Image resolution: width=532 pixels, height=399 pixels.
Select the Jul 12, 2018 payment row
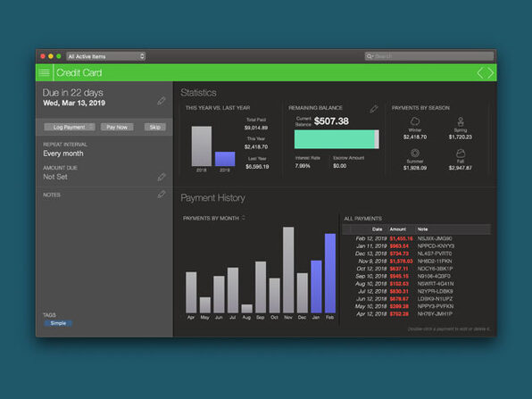[417, 292]
